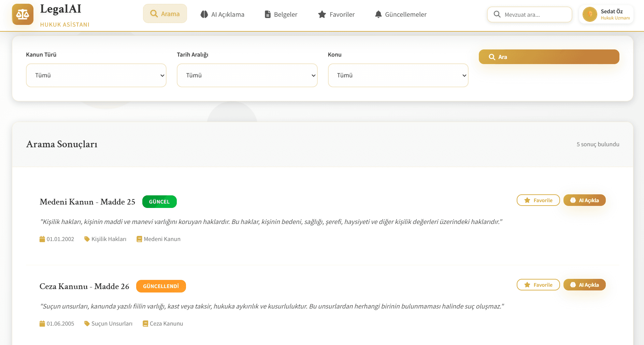Toggle Favorile star for Medeni Kanun Madde 25

coord(538,200)
